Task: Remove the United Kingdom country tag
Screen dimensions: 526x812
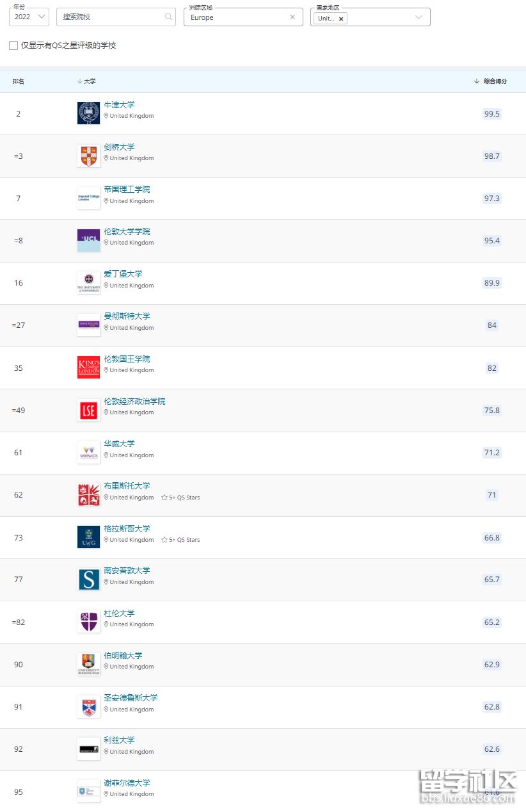Action: [x=341, y=19]
